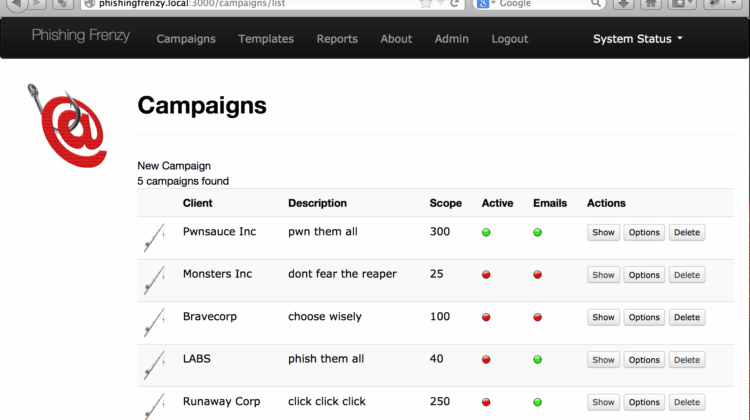Click the fishing rod icon for Monsters Inc
The width and height of the screenshot is (750, 420).
pos(154,280)
